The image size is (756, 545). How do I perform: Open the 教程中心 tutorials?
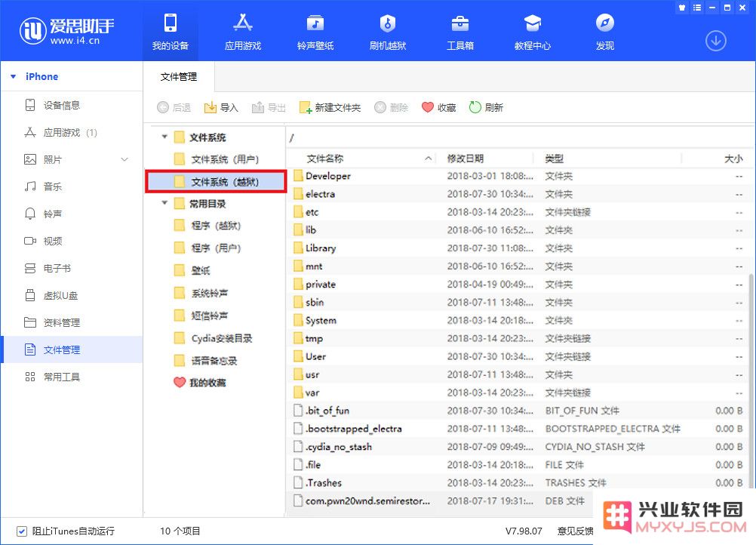(x=532, y=32)
